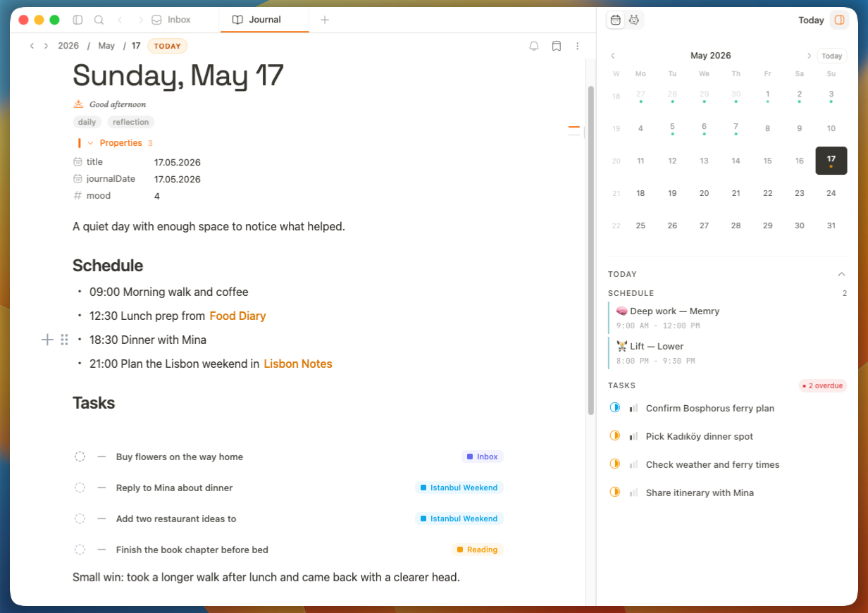Click priority bars on Confirm Bosphorus ferry plan

point(633,408)
